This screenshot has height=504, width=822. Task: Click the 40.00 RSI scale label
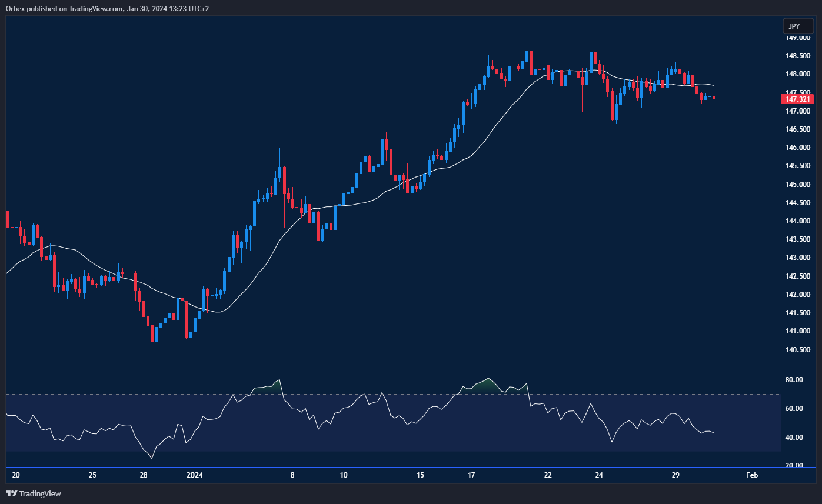pyautogui.click(x=794, y=438)
